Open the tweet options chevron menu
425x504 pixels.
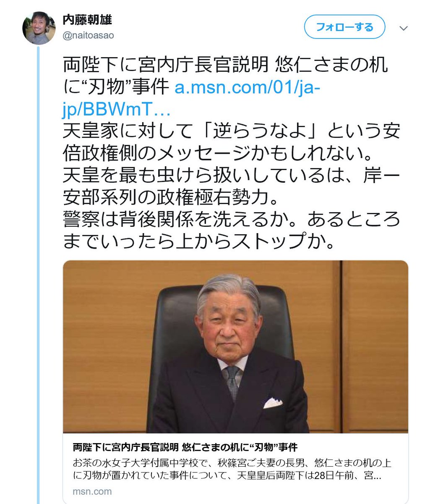(404, 28)
